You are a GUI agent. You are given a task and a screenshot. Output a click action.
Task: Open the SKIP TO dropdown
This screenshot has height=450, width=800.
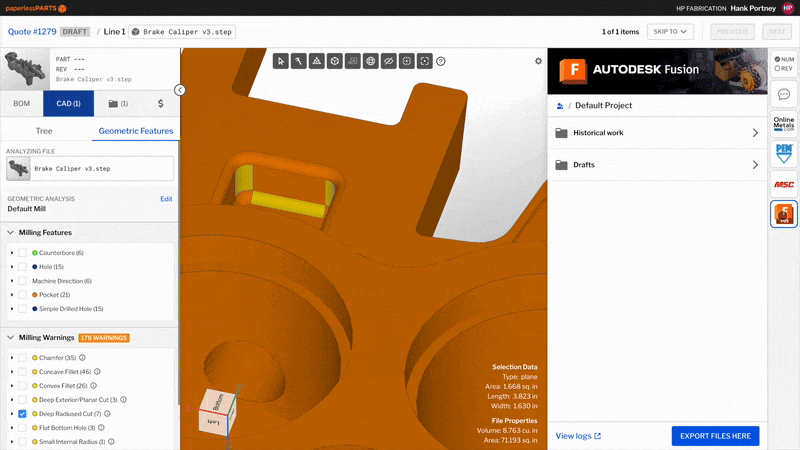pos(670,32)
